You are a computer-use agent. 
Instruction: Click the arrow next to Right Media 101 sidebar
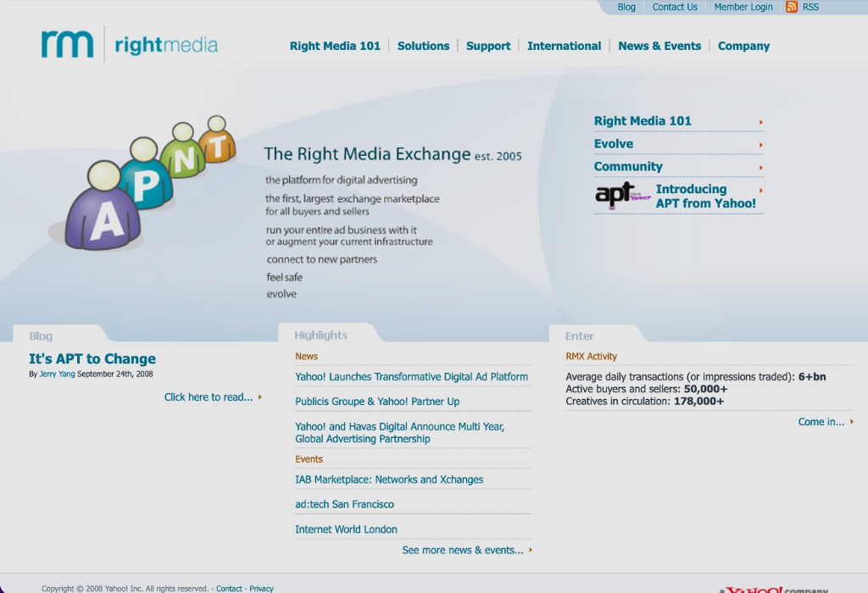point(761,122)
